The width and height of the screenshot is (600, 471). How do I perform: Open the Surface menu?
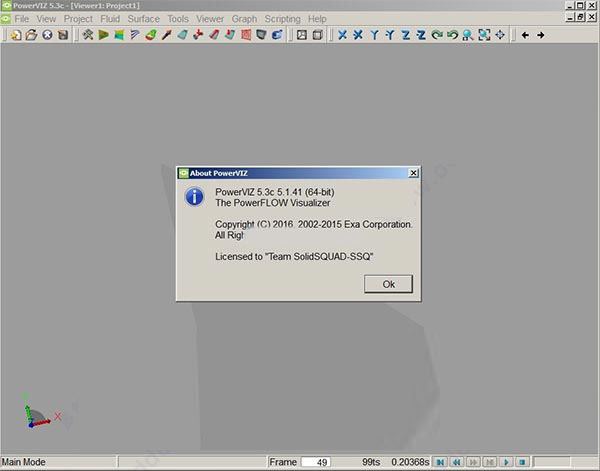click(x=143, y=19)
